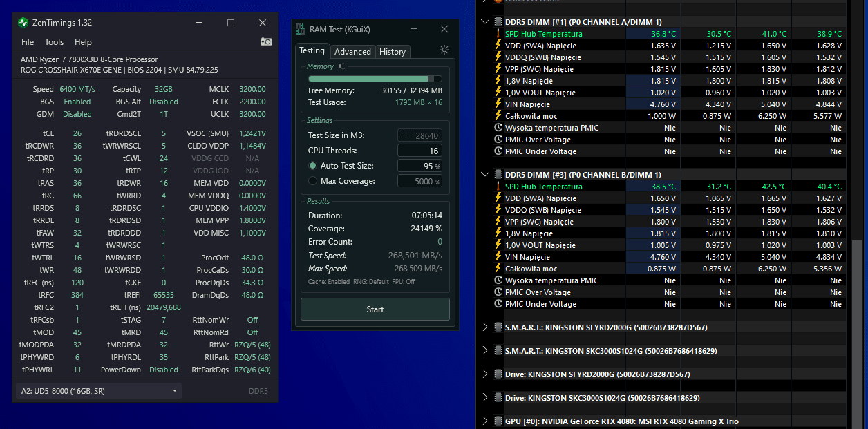
Task: Click the DIMM #3 SPD Hub Temperatura 38.5 °C value
Action: [x=663, y=187]
